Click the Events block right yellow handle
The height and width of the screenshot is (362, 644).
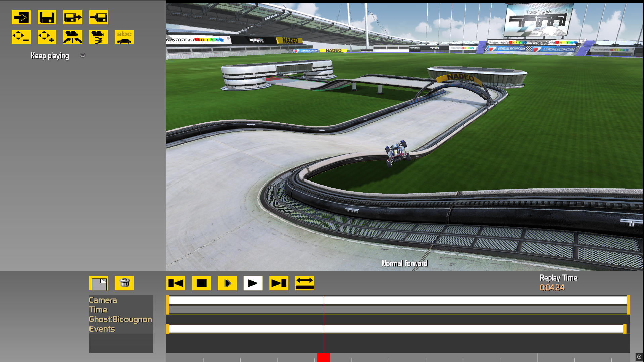625,329
